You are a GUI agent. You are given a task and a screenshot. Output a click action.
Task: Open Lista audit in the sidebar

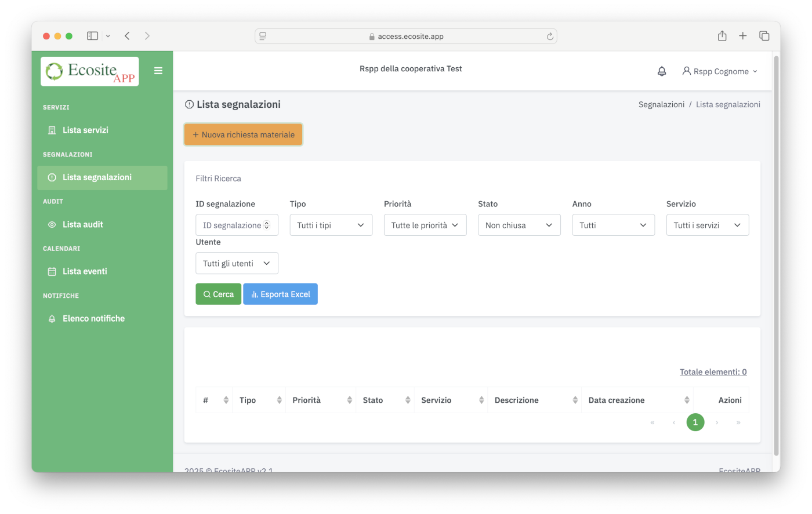point(102,224)
